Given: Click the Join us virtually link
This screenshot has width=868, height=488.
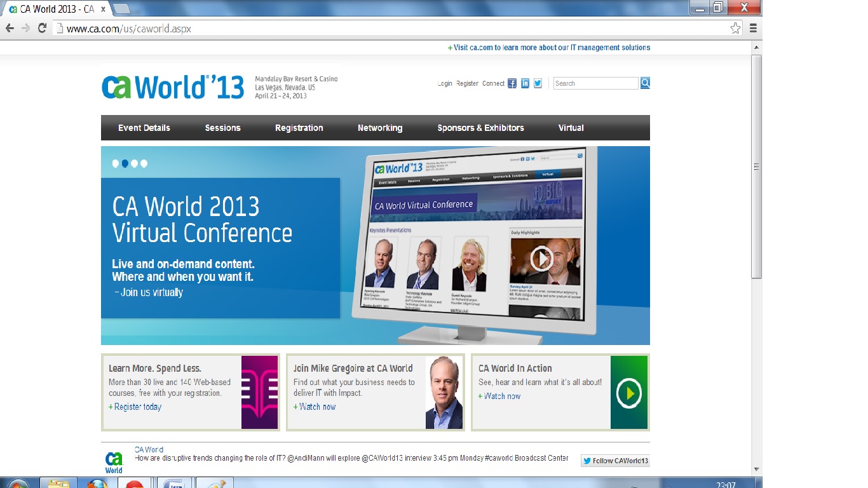Looking at the screenshot, I should 149,292.
